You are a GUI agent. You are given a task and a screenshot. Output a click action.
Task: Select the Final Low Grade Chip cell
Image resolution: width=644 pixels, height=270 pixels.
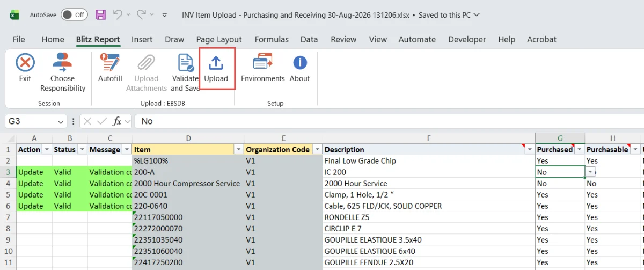pyautogui.click(x=429, y=160)
